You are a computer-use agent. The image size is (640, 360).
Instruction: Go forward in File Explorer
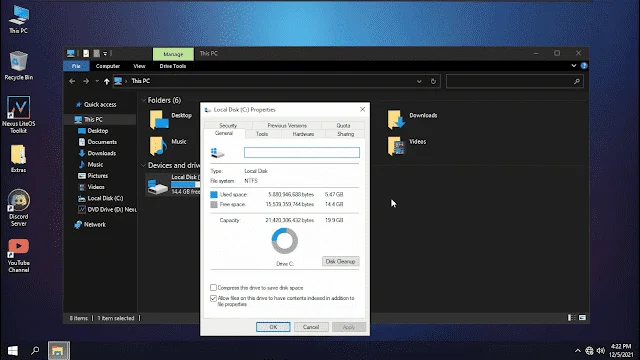tap(86, 81)
